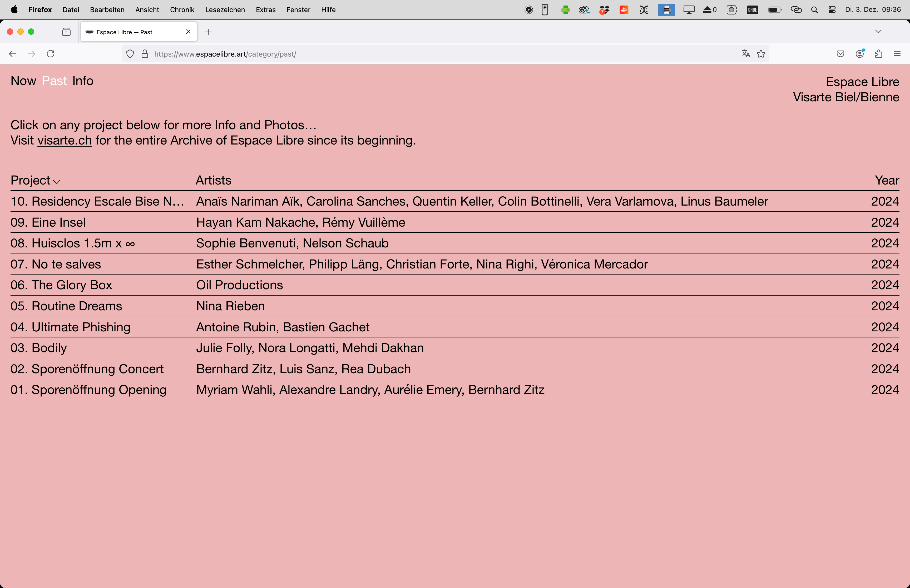Open the Firefox View recent browsing button
Screen dimensions: 910x588
66,32
